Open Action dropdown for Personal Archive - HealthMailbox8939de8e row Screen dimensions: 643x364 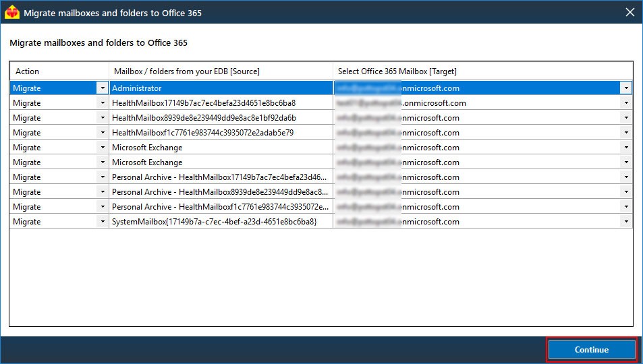[103, 192]
